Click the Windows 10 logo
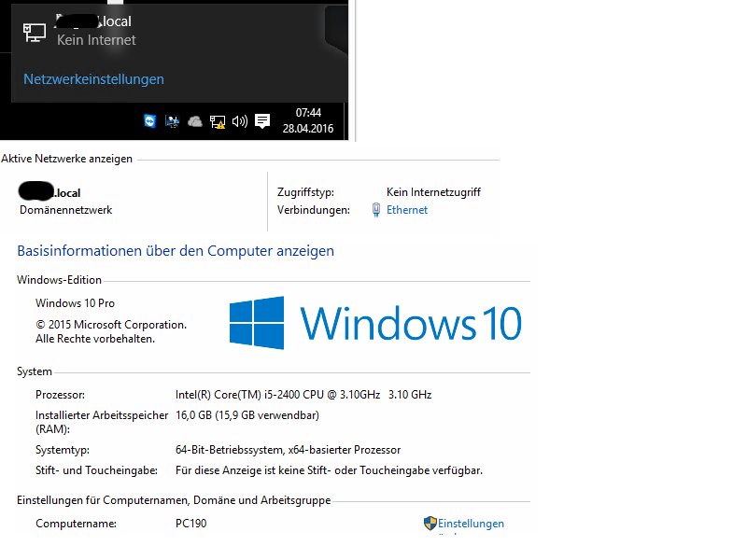This screenshot has height=560, width=747. point(375,323)
